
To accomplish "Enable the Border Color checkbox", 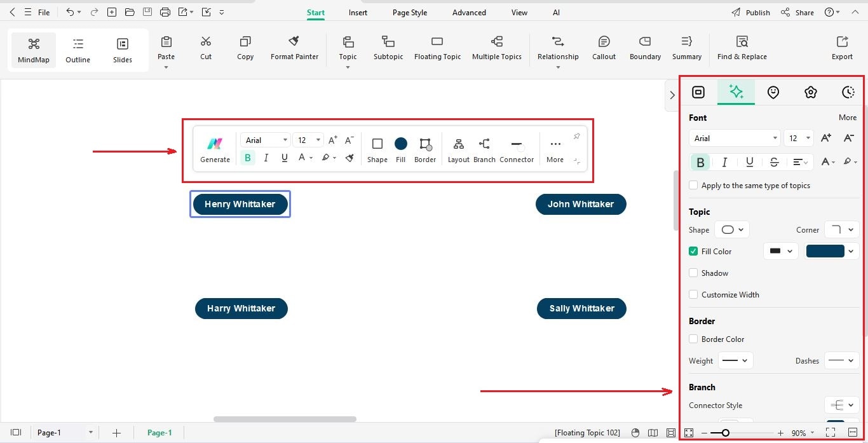I will (693, 339).
